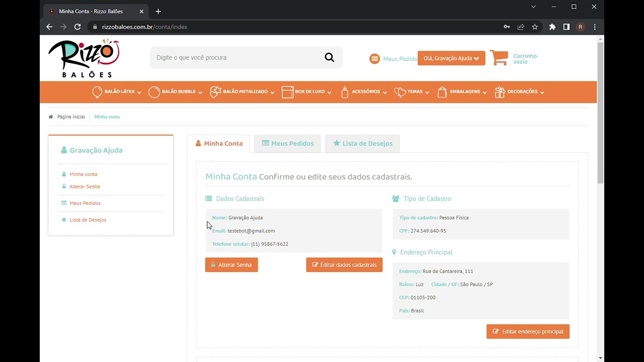
Task: Open the shopping cart icon
Action: 499,57
